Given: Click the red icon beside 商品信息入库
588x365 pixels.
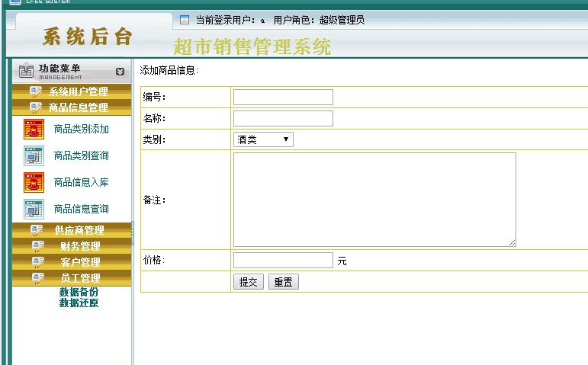Looking at the screenshot, I should [34, 183].
